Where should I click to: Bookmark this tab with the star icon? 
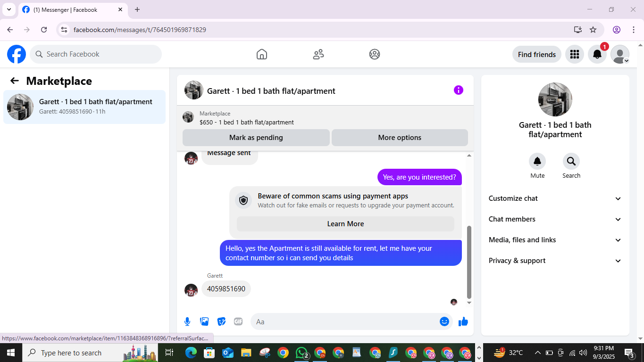click(x=593, y=30)
